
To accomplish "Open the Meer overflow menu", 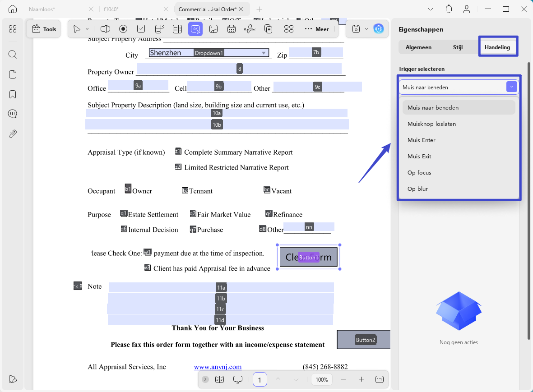I will pyautogui.click(x=317, y=29).
